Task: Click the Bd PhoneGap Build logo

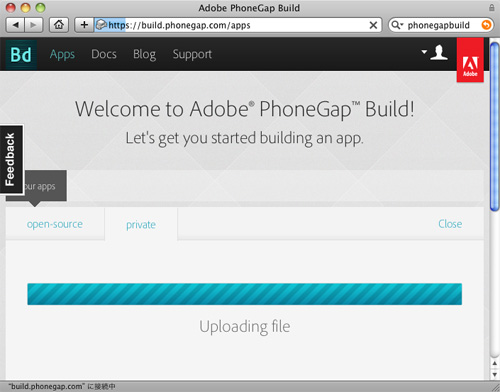Action: coord(21,54)
